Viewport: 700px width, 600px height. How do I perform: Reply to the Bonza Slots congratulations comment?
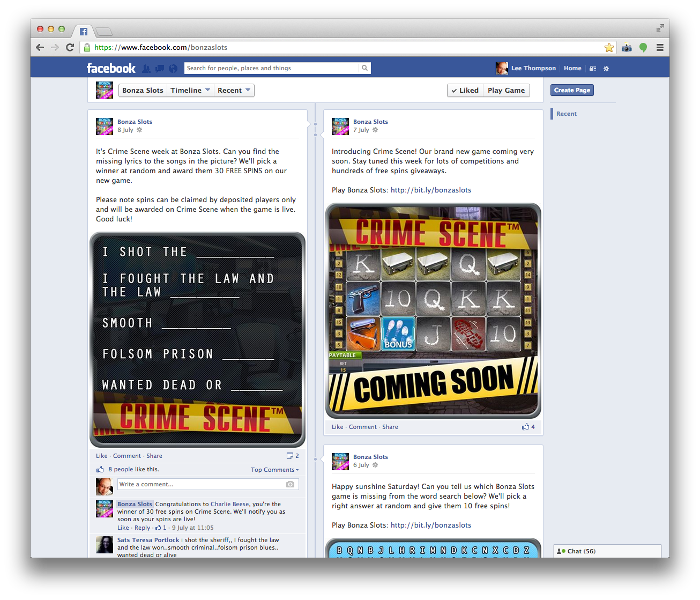click(142, 528)
